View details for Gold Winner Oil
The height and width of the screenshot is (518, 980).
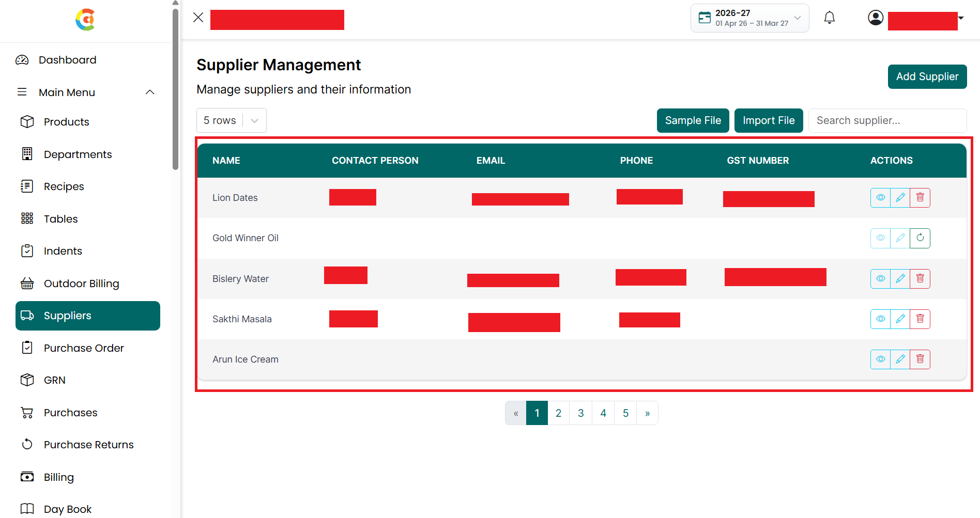point(880,238)
